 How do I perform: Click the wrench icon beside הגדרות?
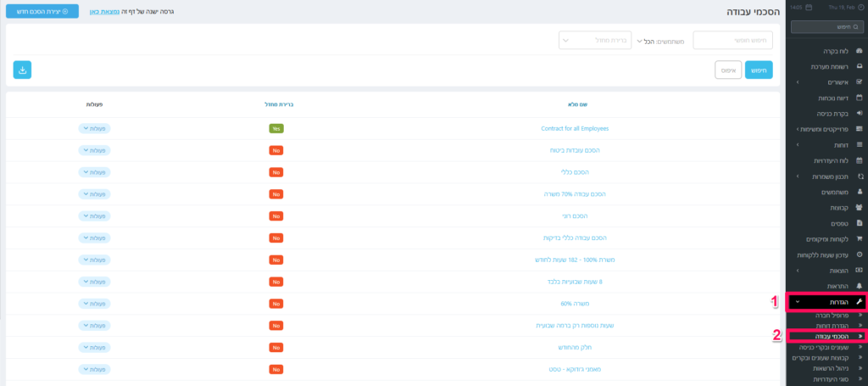(x=860, y=301)
